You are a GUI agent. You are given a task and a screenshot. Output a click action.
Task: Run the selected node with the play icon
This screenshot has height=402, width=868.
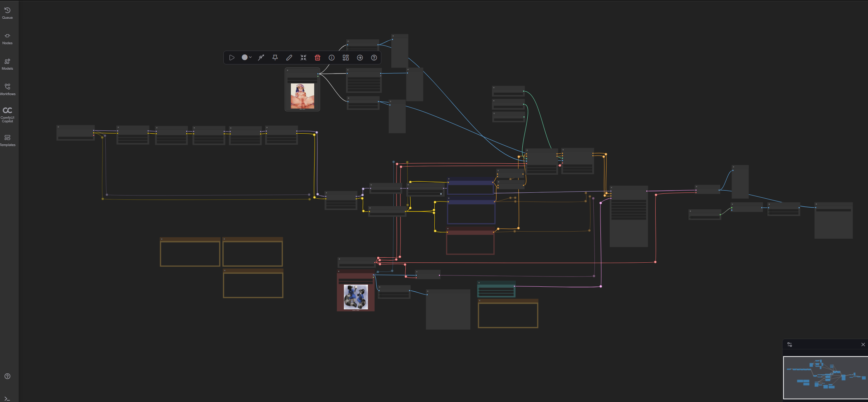click(x=232, y=58)
